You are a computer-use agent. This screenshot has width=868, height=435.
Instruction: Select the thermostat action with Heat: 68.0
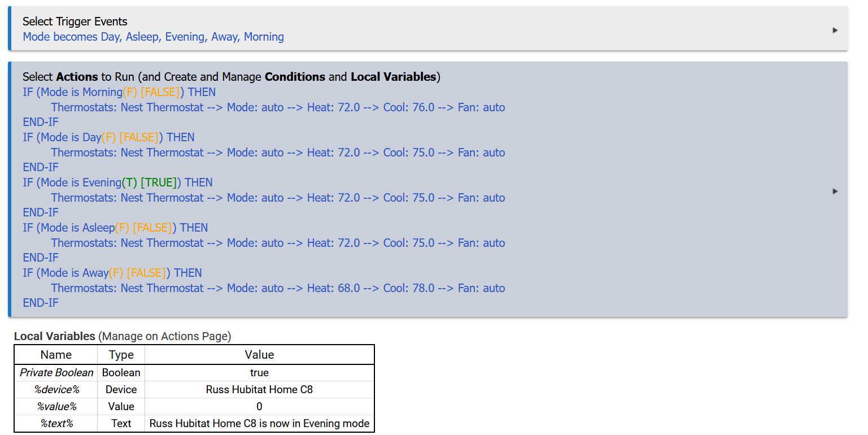(x=278, y=288)
